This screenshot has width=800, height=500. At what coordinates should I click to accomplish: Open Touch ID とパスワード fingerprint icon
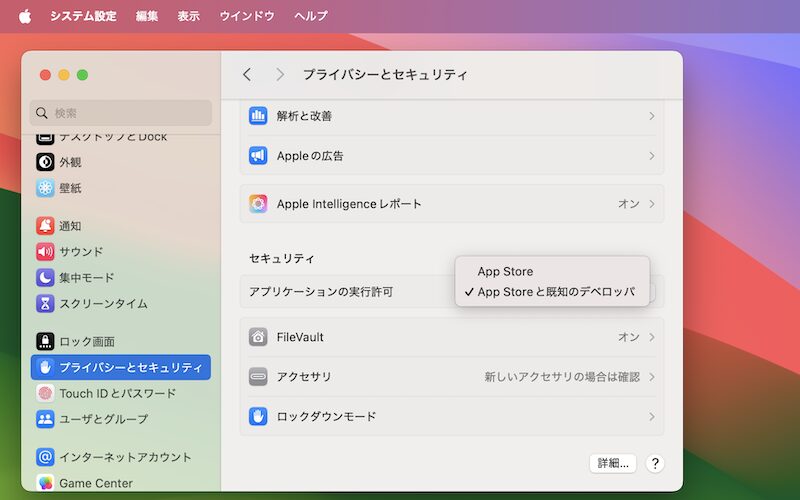(45, 393)
